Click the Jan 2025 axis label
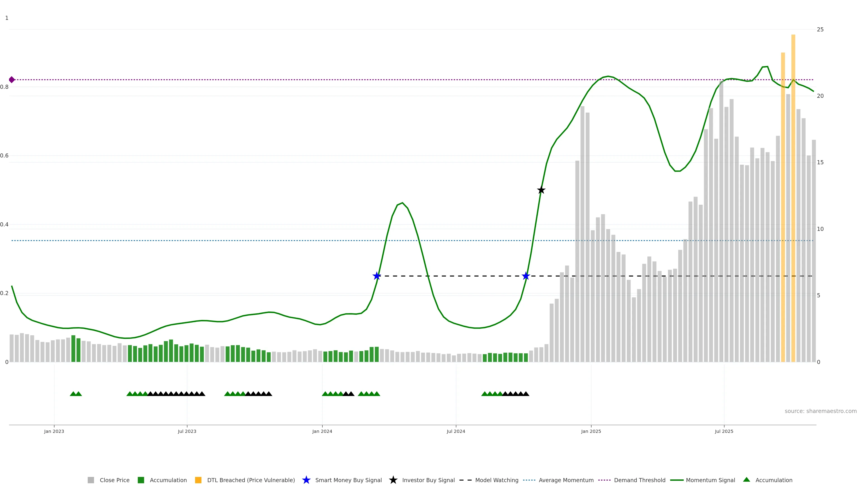This screenshot has height=488, width=868. (591, 432)
